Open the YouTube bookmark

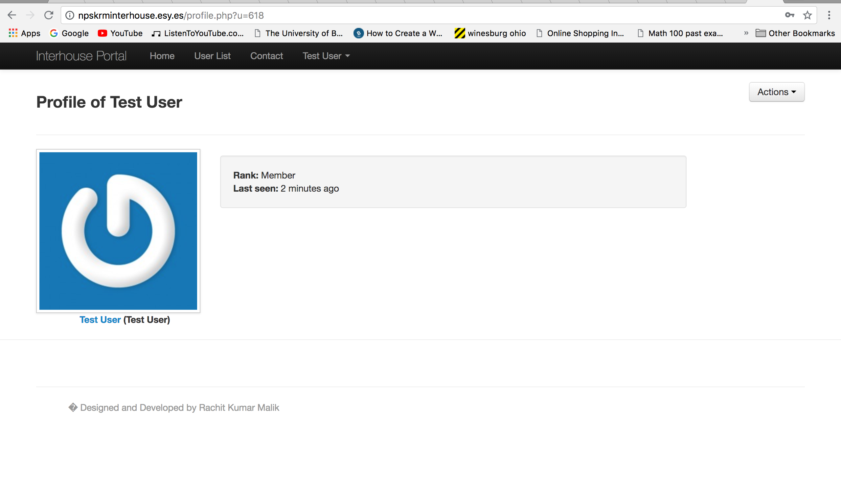(120, 33)
